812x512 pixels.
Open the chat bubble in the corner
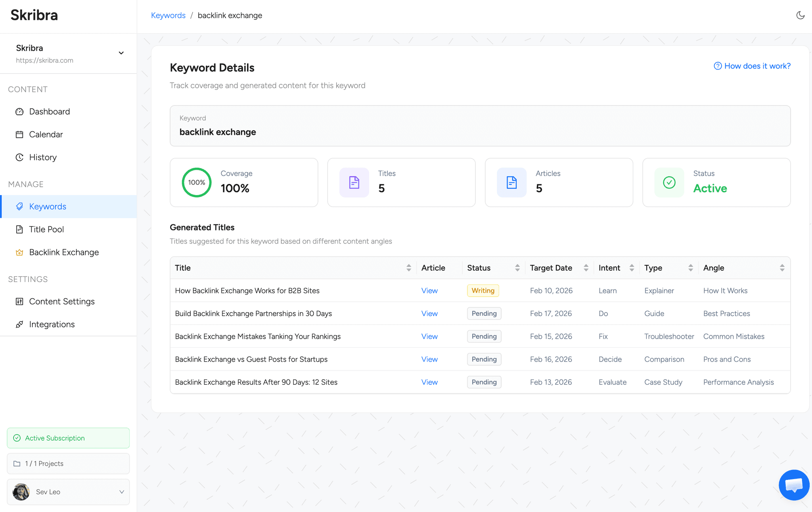(x=794, y=485)
